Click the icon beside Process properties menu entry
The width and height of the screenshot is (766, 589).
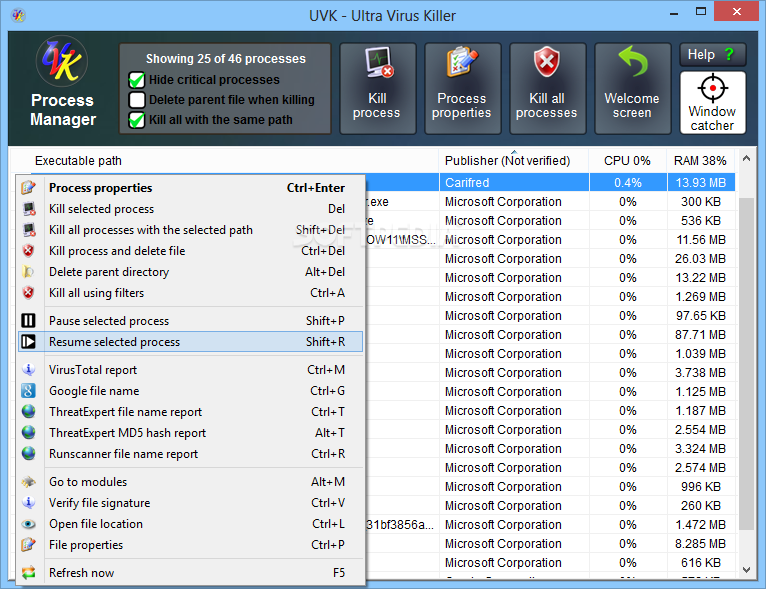pyautogui.click(x=29, y=188)
